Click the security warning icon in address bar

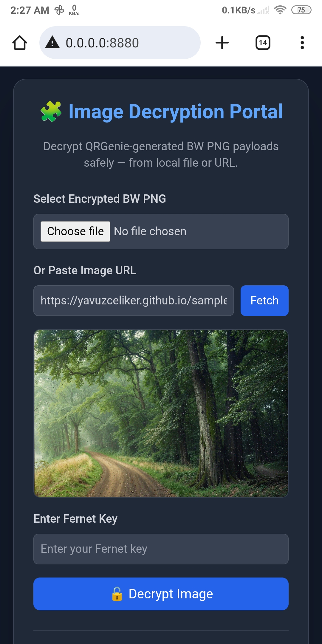click(x=52, y=42)
